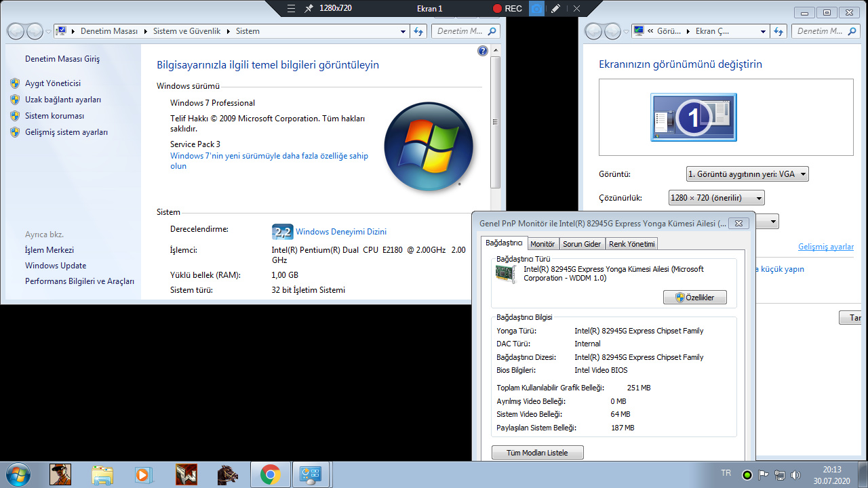
Task: Open Windows Explorer from the taskbar
Action: click(102, 474)
